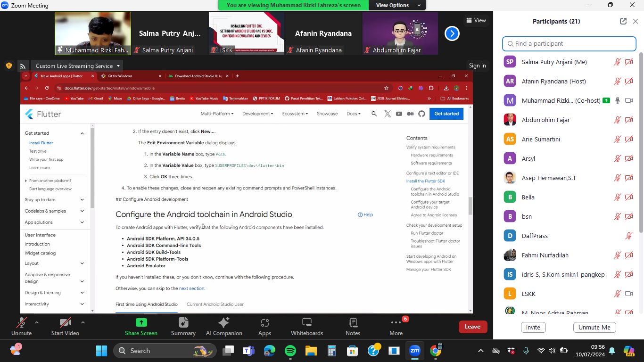
Task: Click the live streaming broadcast icon
Action: point(23,66)
